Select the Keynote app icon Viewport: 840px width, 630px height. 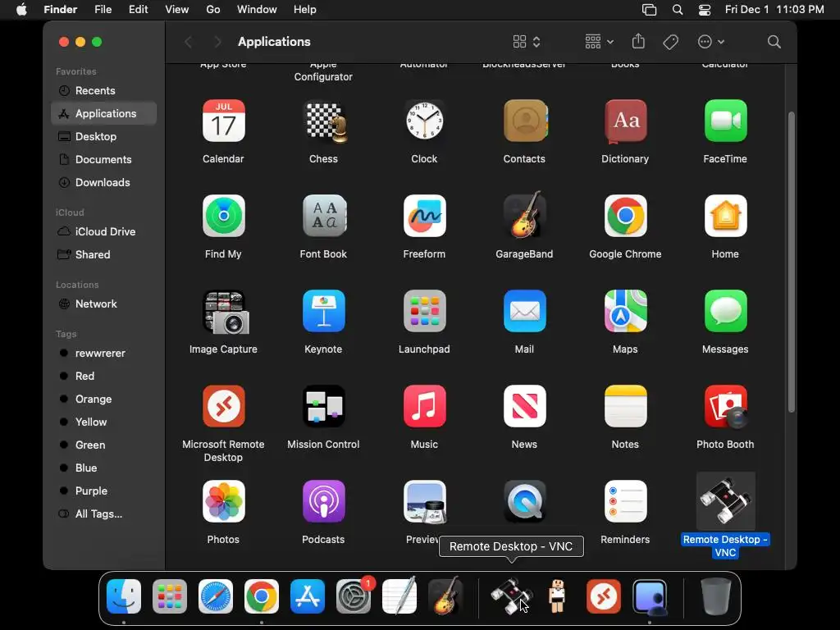(x=323, y=311)
